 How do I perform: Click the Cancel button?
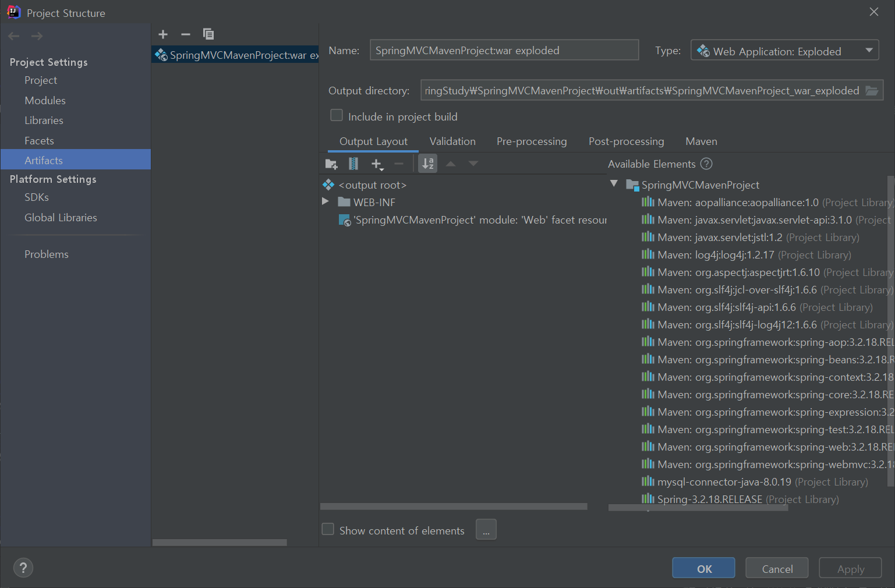(x=777, y=568)
